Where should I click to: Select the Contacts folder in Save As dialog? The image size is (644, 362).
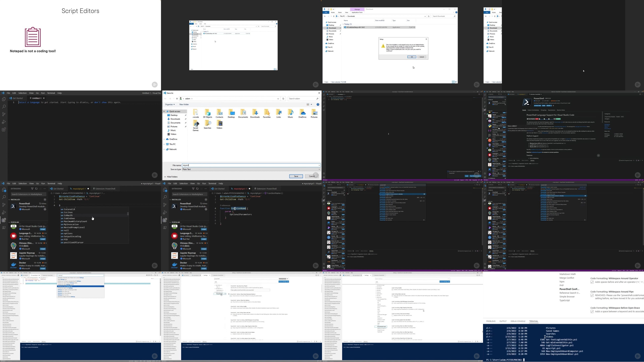(219, 114)
